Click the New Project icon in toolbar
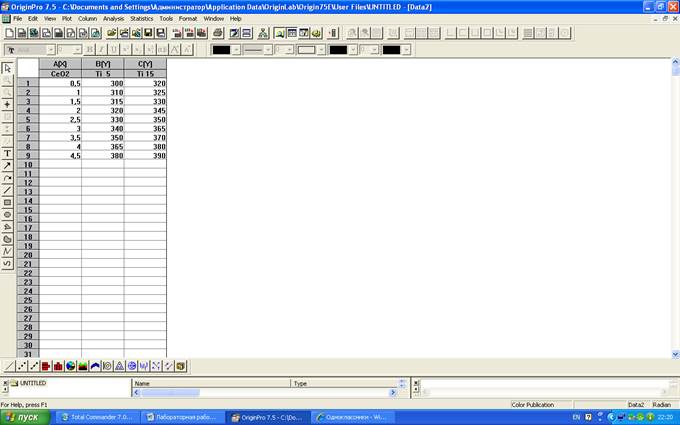 (9, 33)
